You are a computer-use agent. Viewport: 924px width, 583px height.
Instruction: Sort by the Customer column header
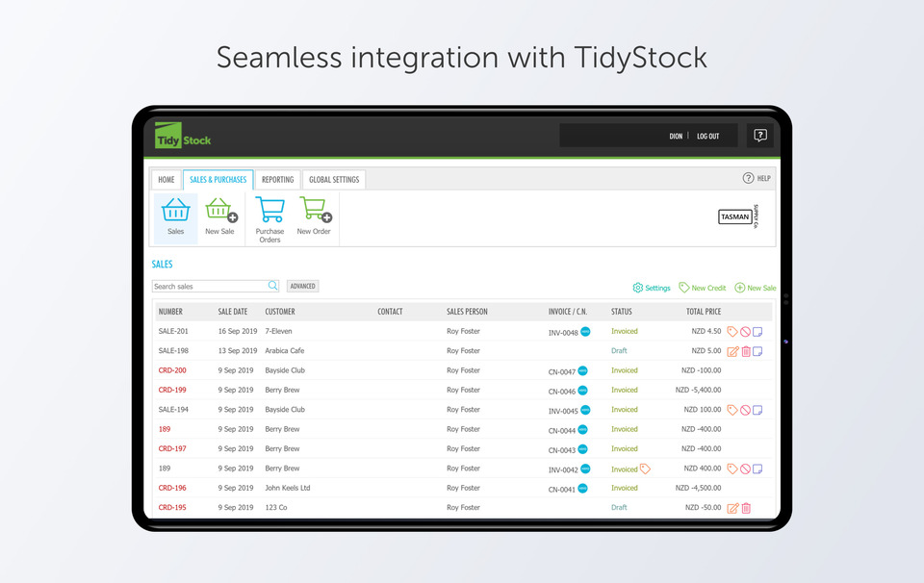pos(280,312)
